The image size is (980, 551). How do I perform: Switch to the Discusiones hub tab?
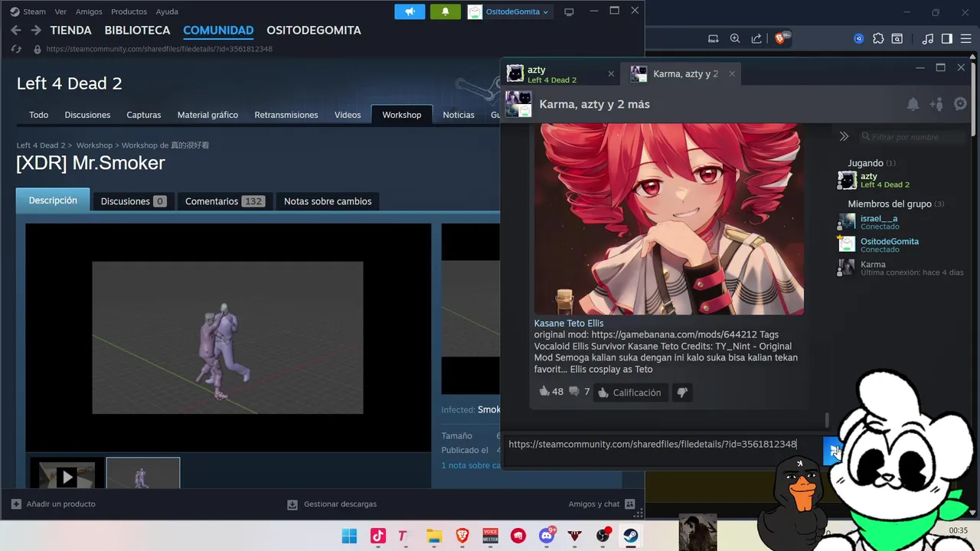point(87,115)
